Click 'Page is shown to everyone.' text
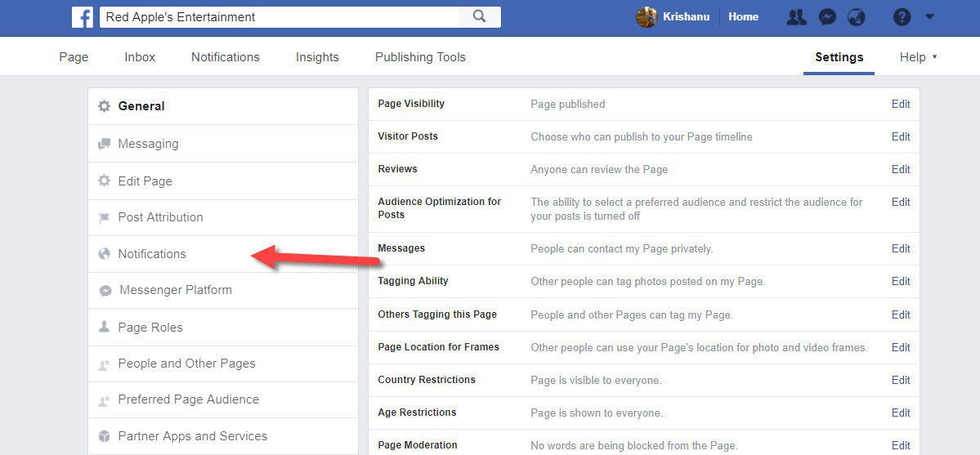Viewport: 980px width, 455px height. pos(597,413)
